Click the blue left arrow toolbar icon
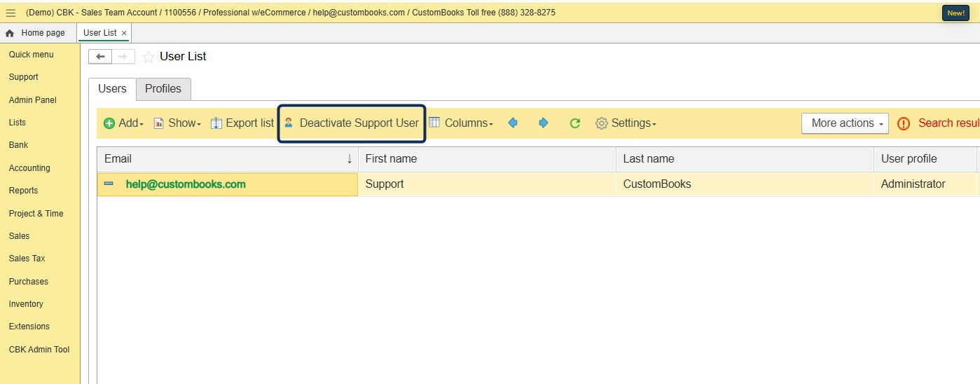This screenshot has height=384, width=980. pyautogui.click(x=513, y=123)
